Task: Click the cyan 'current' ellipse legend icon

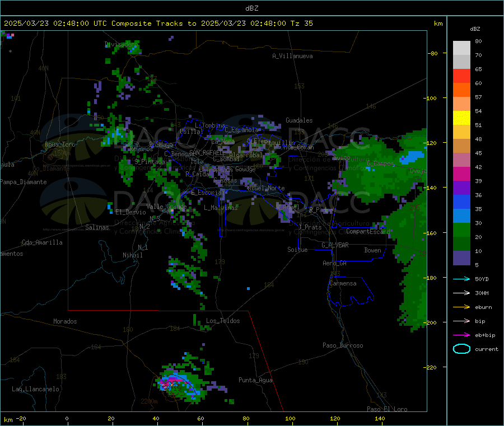Action: click(461, 349)
